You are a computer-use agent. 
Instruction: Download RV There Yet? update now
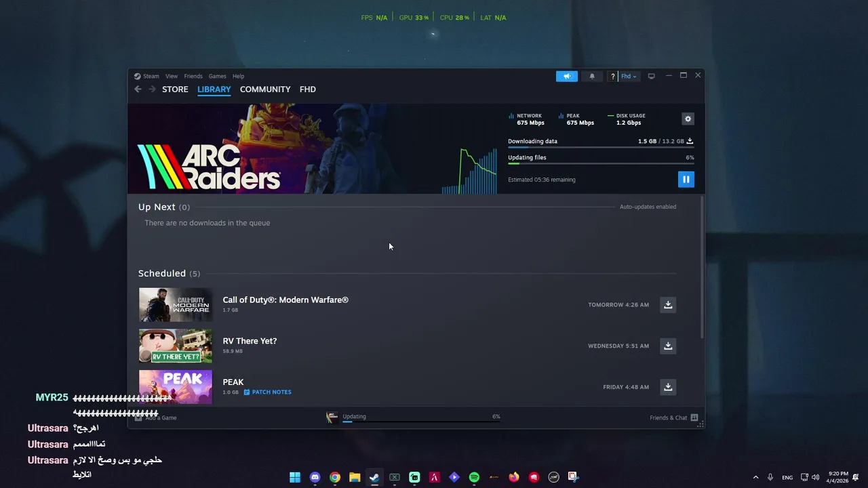tap(668, 346)
